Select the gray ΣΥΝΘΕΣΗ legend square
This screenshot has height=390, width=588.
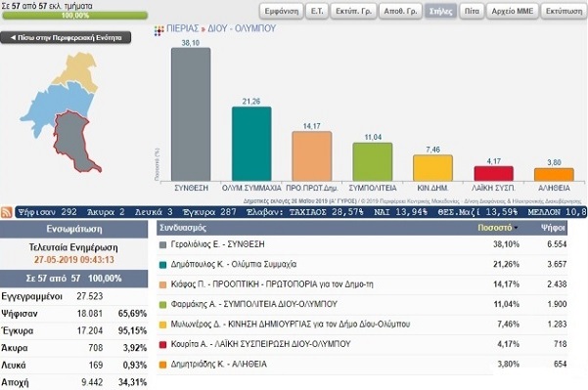(162, 244)
